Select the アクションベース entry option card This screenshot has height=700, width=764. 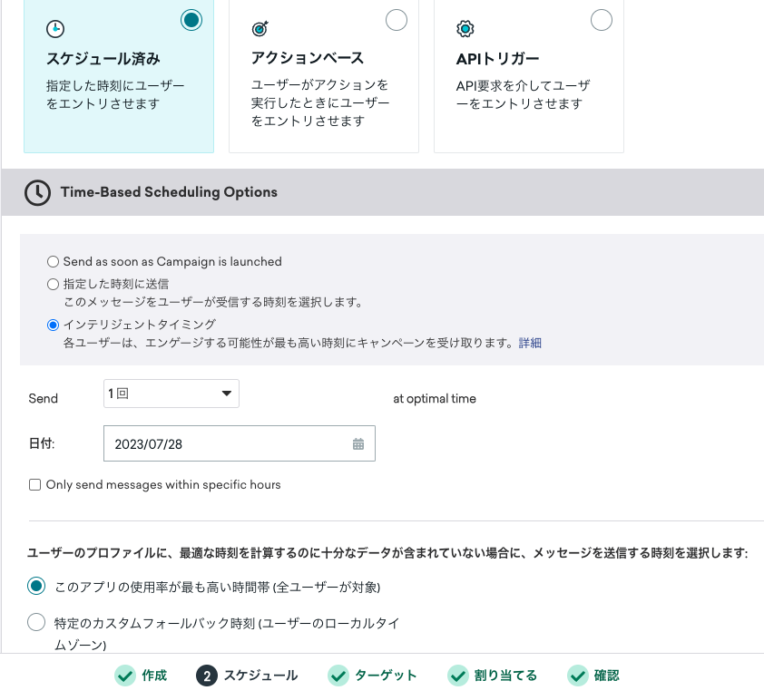pyautogui.click(x=324, y=77)
